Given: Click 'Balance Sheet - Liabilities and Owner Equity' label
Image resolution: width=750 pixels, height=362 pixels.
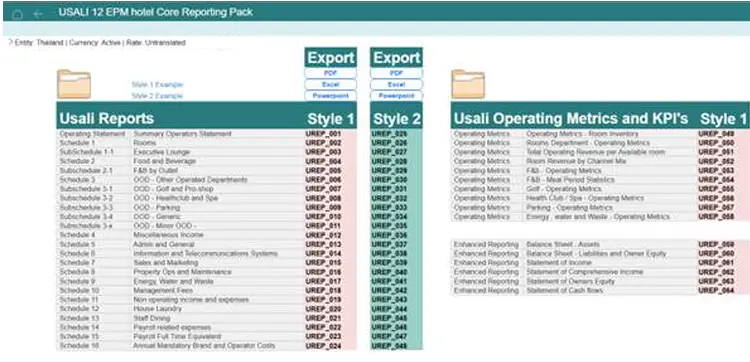Looking at the screenshot, I should (596, 253).
